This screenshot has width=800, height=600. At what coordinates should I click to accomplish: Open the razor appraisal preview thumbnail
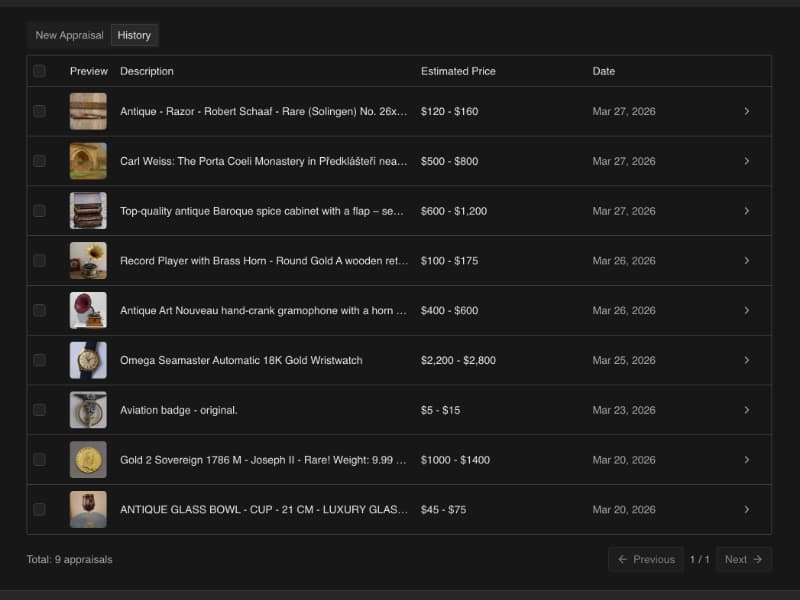[x=88, y=111]
